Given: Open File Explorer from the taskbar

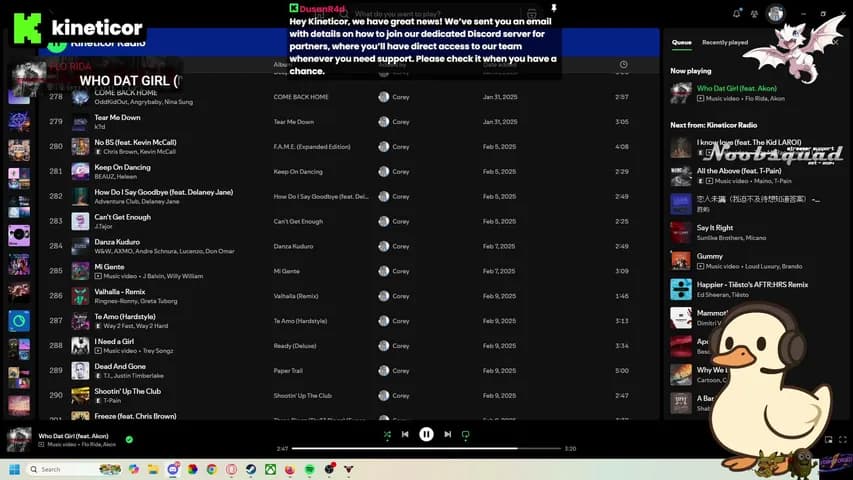Looking at the screenshot, I should point(153,469).
